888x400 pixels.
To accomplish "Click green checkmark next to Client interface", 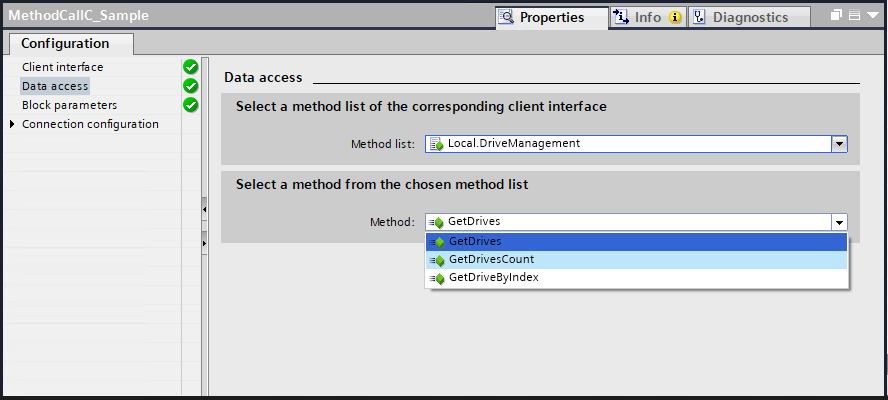I will click(190, 67).
